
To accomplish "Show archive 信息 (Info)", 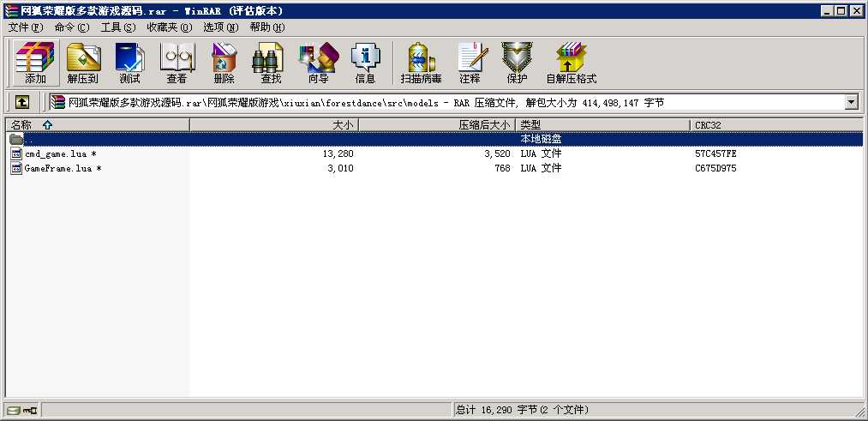I will (x=365, y=63).
